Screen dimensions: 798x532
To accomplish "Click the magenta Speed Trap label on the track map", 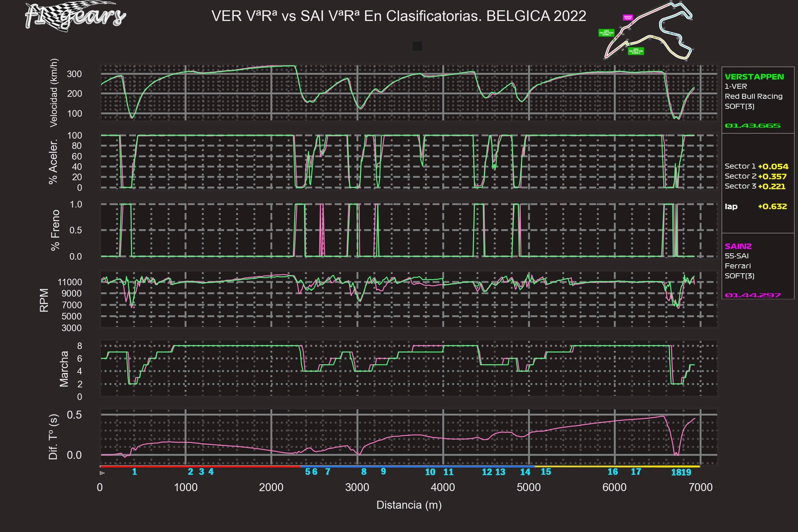I will (x=628, y=17).
